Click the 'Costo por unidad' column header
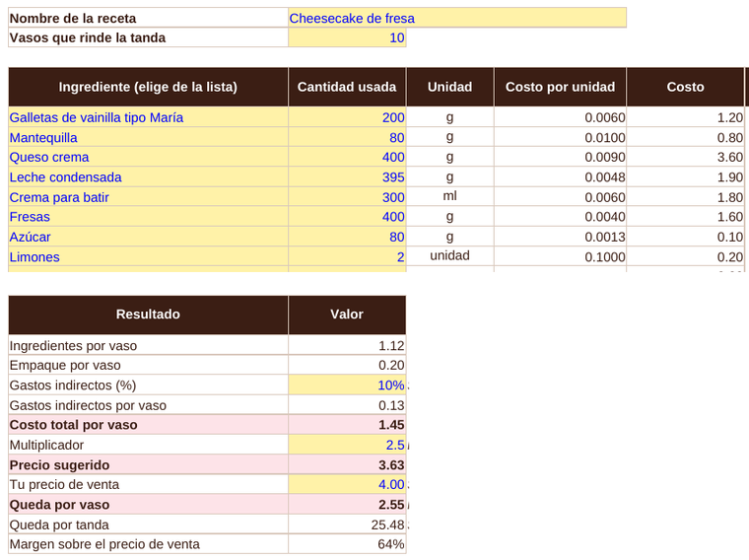The image size is (749, 560). click(560, 87)
